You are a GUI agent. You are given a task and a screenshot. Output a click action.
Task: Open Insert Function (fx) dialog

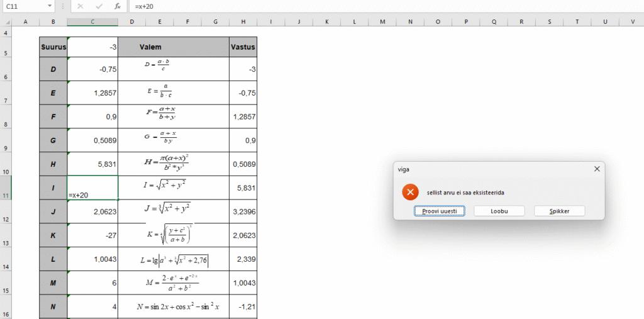pyautogui.click(x=117, y=6)
